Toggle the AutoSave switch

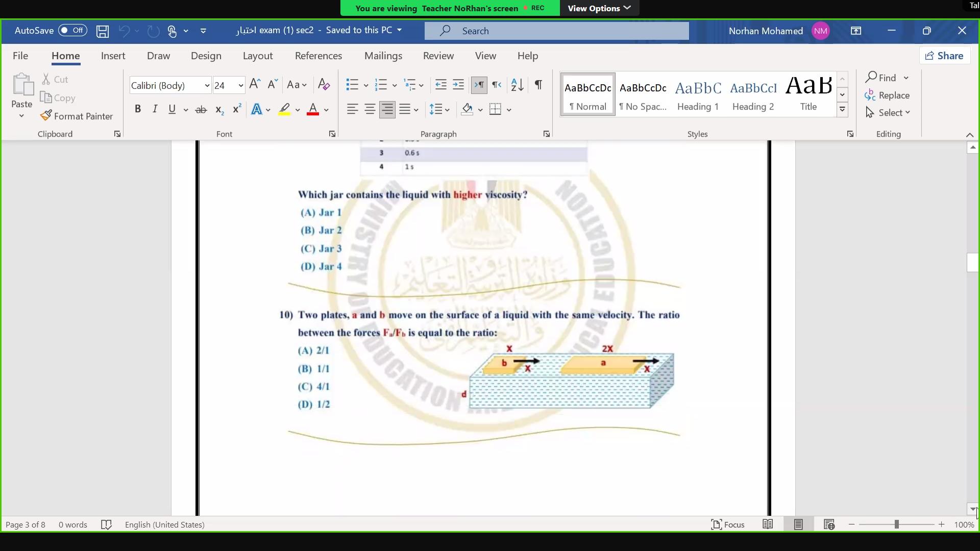click(72, 31)
